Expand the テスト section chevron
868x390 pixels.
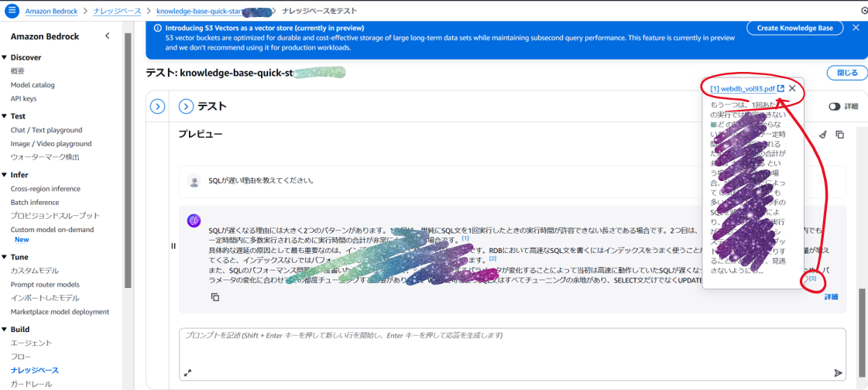186,106
